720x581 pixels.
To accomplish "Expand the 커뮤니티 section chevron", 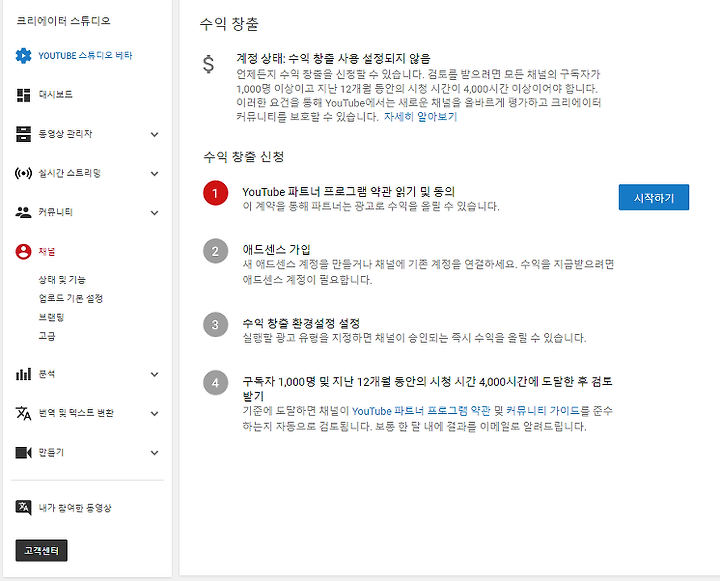I will (155, 213).
